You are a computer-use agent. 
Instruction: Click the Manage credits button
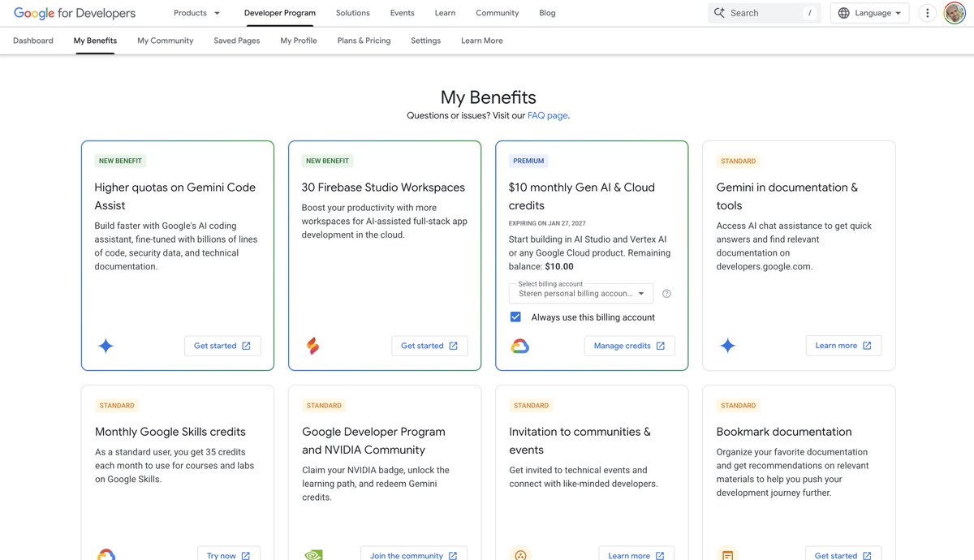(x=629, y=346)
